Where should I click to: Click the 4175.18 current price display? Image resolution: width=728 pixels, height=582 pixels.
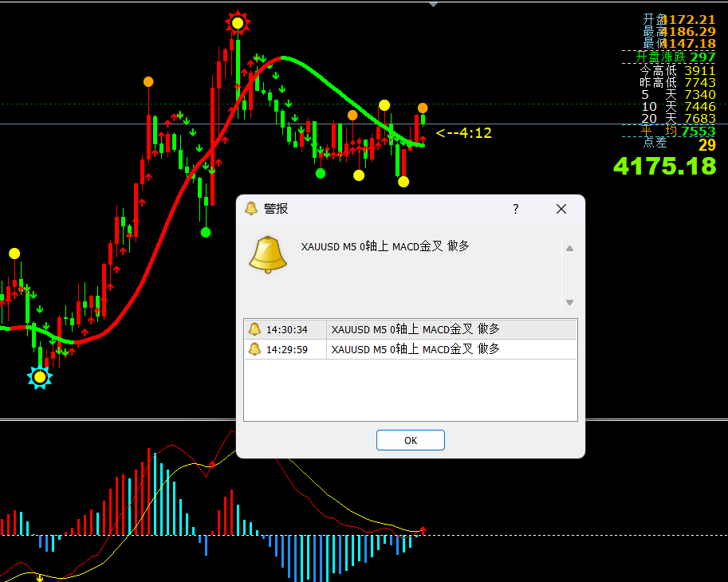click(x=665, y=166)
